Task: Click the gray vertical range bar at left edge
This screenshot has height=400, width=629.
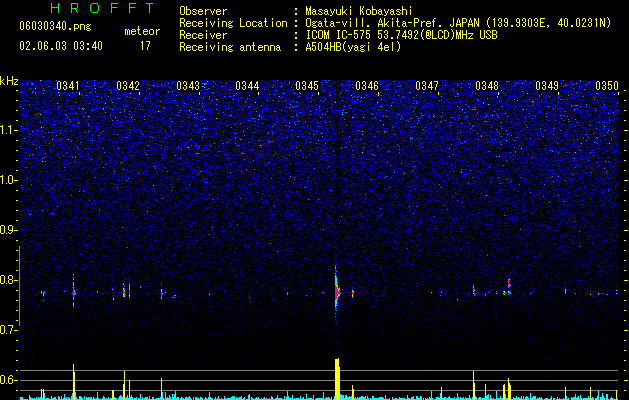Action: [19, 286]
